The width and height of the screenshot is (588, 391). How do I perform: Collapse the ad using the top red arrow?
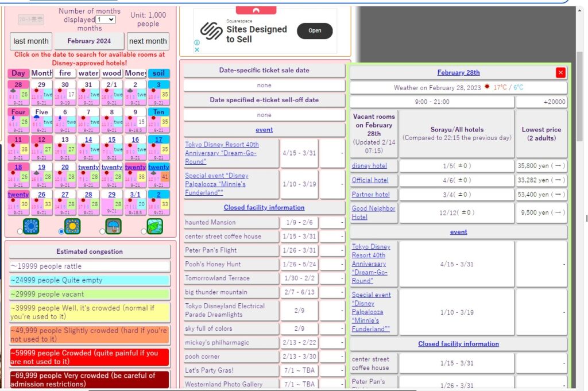256,10
